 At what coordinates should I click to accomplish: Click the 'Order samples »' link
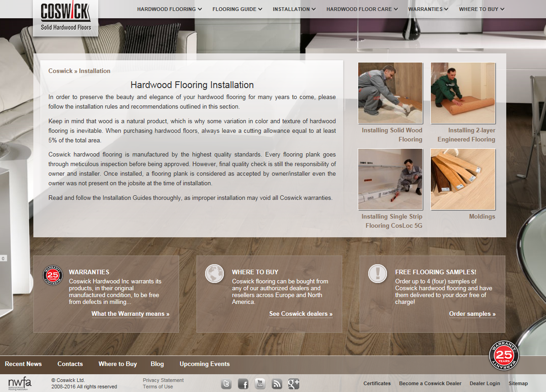point(472,314)
